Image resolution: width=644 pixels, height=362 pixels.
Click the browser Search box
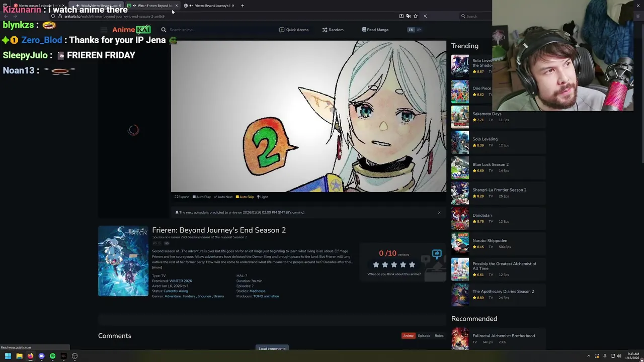coord(475,16)
